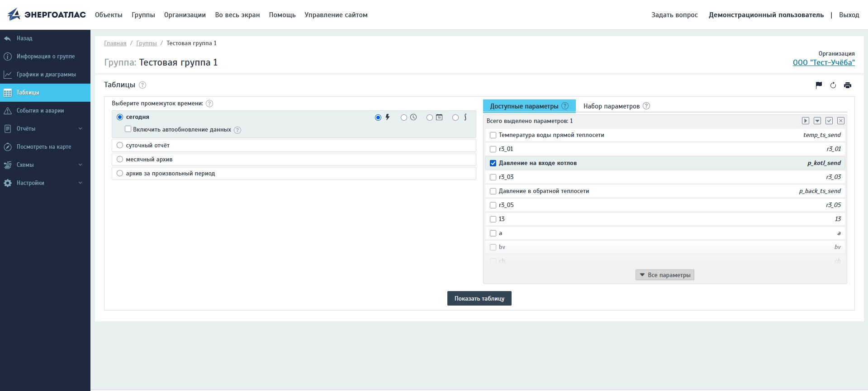Check the Давление в обратной теплосети parameter
868x391 pixels.
(493, 191)
